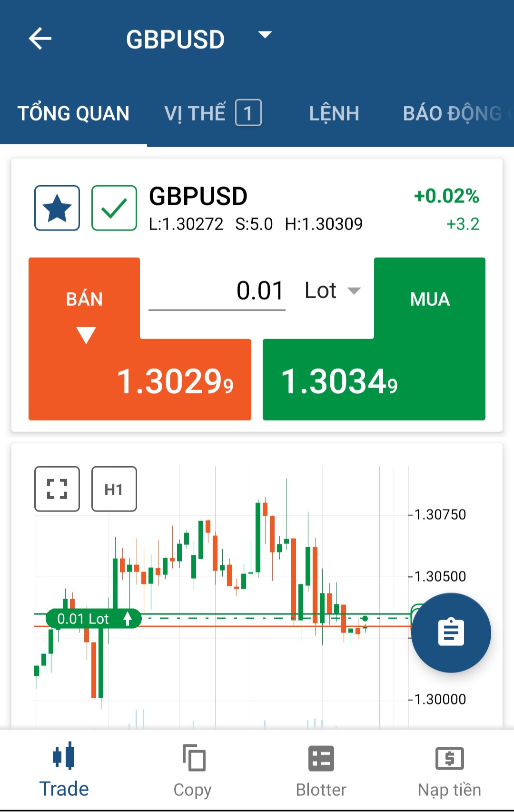
Task: Go to the Copy trading icon
Action: [193, 758]
